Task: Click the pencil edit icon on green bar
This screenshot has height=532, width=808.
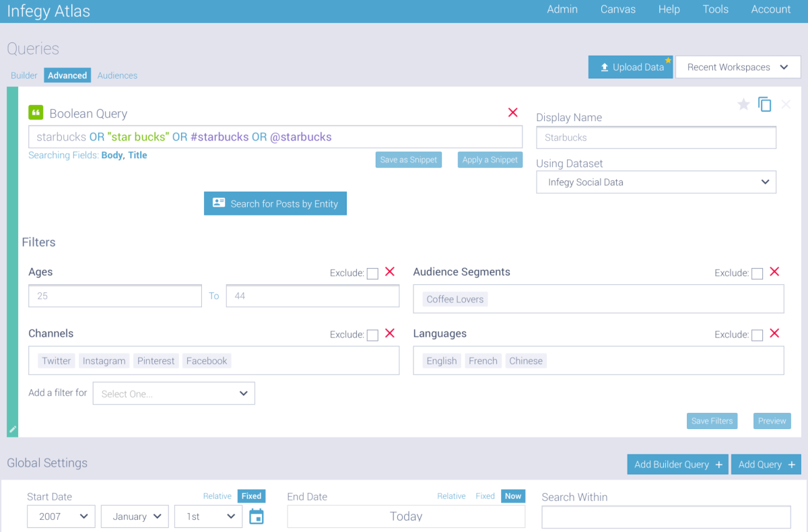Action: tap(12, 429)
